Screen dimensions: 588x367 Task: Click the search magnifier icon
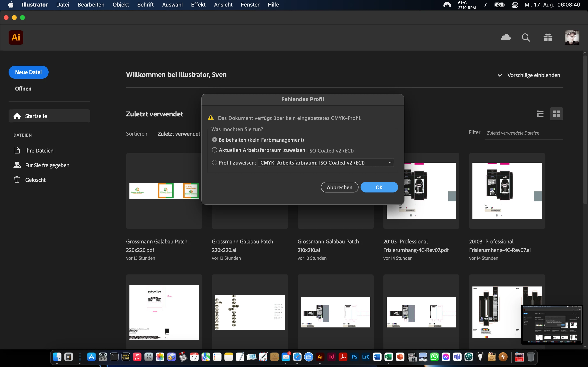526,37
